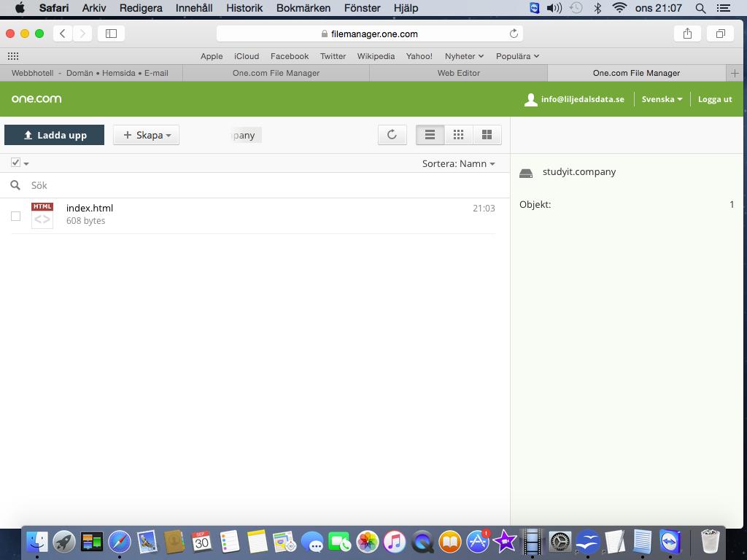
Task: Open Safari's Share button
Action: (687, 34)
